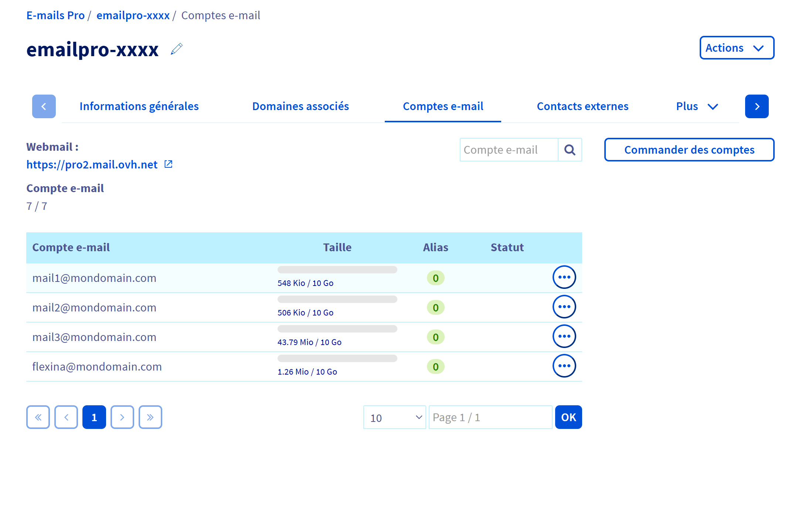This screenshot has height=532, width=805.
Task: Open the rows-per-page dropdown showing 10
Action: click(395, 417)
